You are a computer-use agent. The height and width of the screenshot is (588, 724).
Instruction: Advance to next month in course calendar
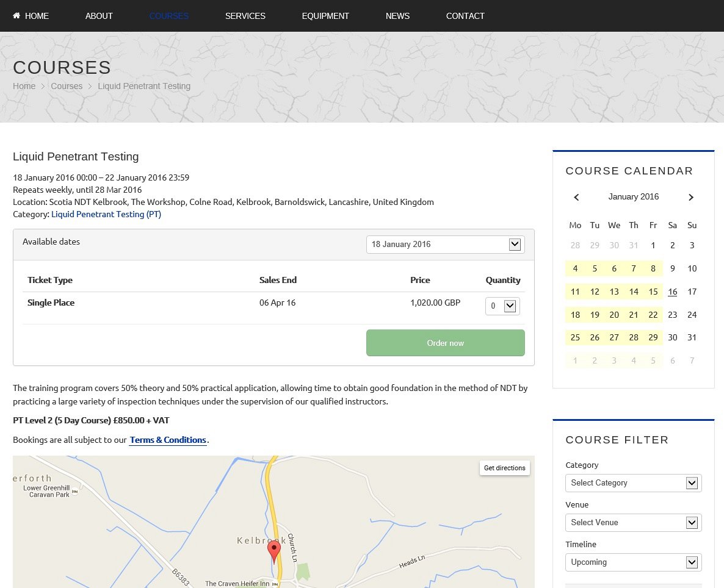(691, 197)
